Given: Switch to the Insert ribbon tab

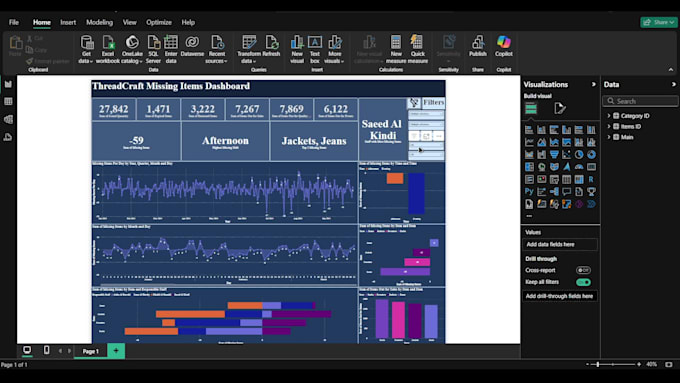Looking at the screenshot, I should (68, 22).
